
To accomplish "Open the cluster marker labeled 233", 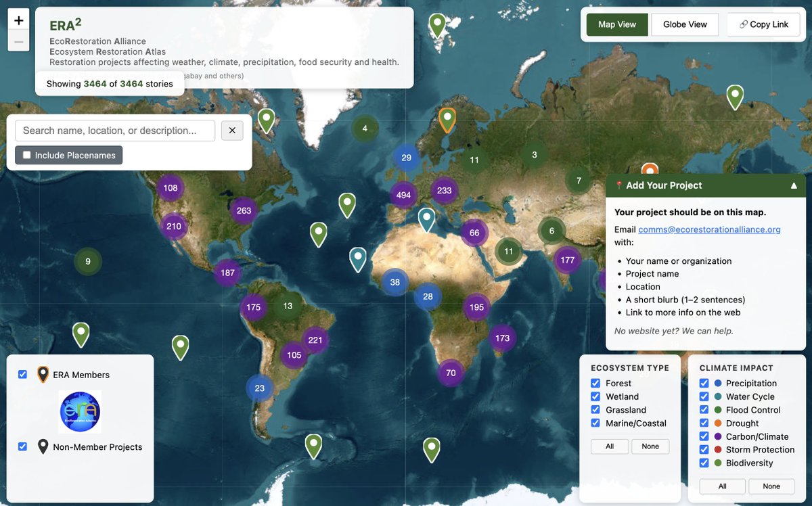I will point(445,191).
